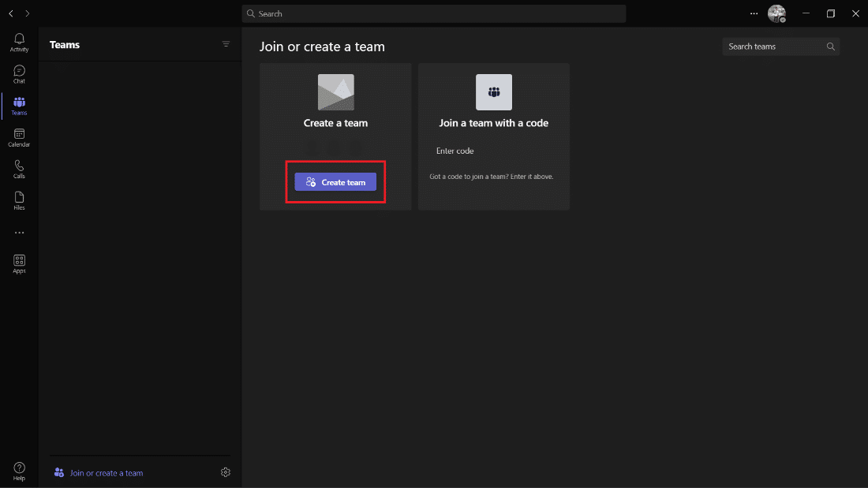Select the Create a team thumbnail image

click(x=335, y=92)
